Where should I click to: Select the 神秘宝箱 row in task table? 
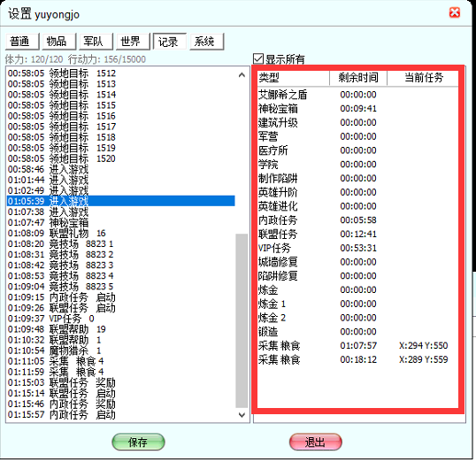pyautogui.click(x=358, y=109)
